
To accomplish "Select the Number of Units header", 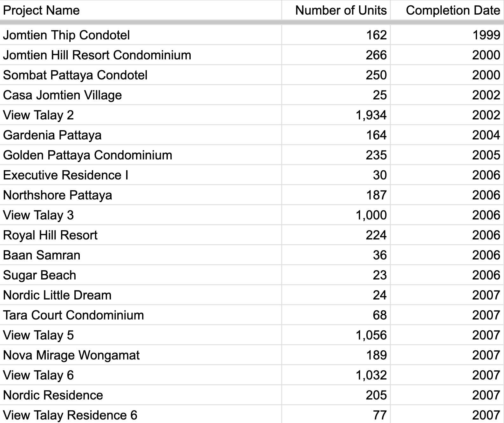I will pyautogui.click(x=336, y=10).
